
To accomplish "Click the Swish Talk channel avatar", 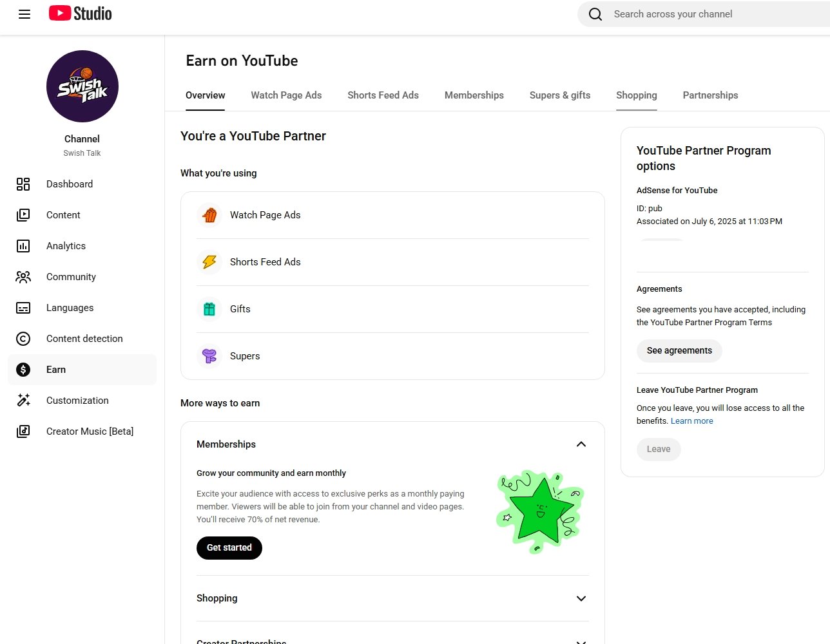I will coord(82,86).
